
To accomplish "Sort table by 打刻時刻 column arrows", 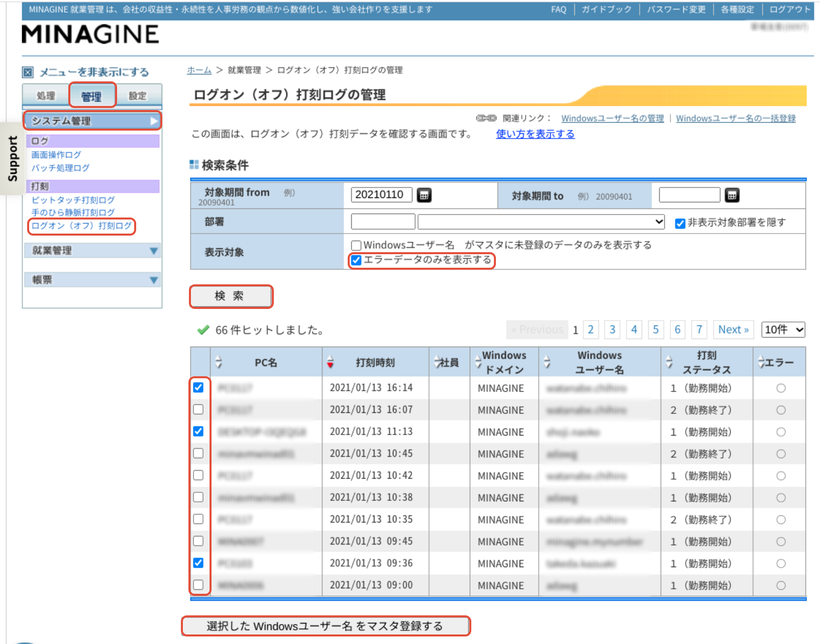I will tap(330, 362).
